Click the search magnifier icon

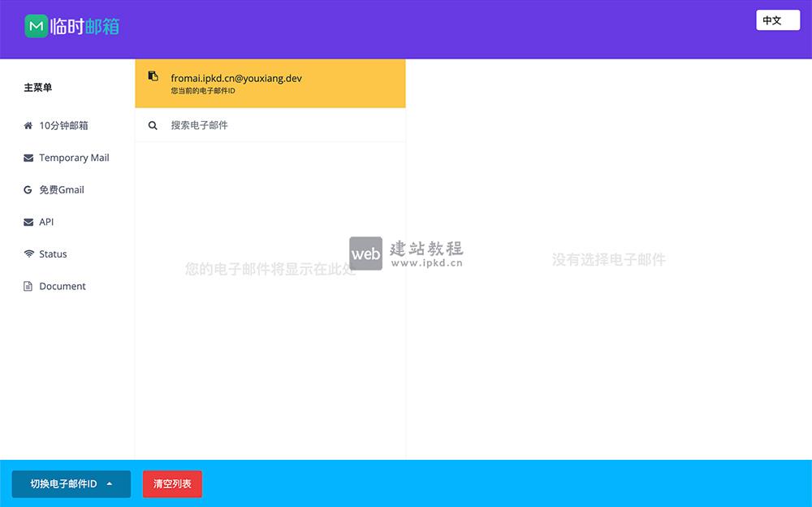coord(153,125)
